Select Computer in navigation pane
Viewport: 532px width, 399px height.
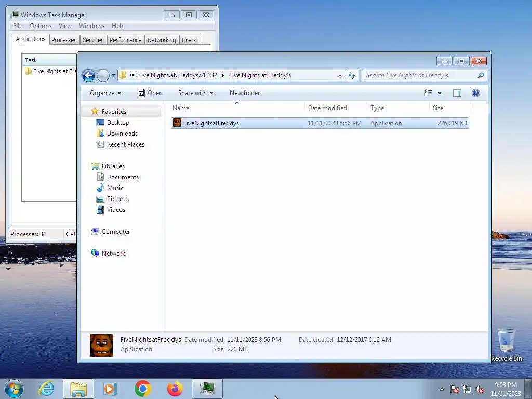(116, 232)
